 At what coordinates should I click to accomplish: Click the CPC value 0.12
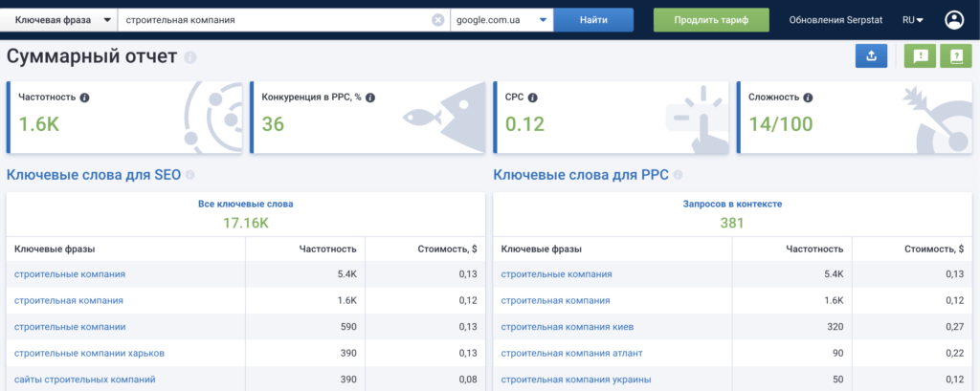(x=525, y=124)
